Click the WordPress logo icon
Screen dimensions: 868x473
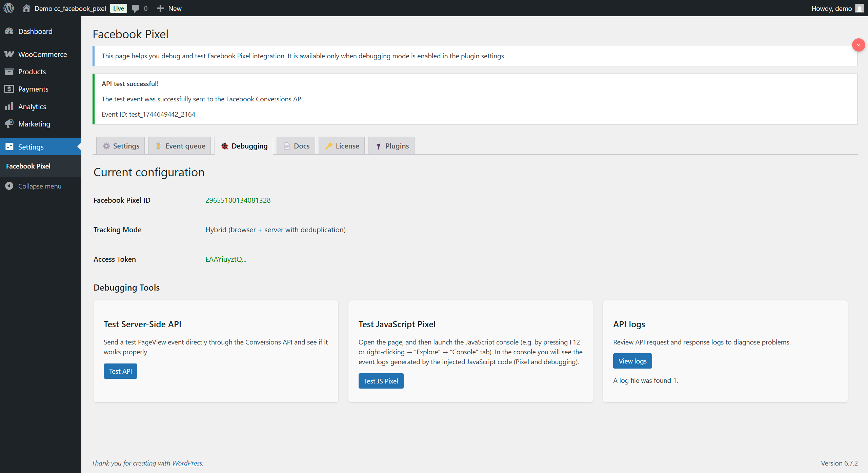pyautogui.click(x=9, y=8)
